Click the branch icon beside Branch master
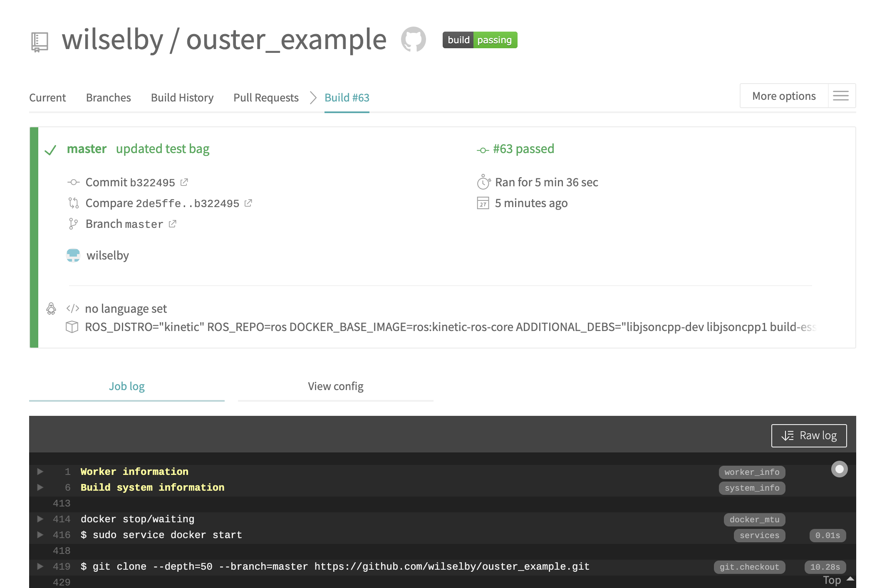 point(73,224)
